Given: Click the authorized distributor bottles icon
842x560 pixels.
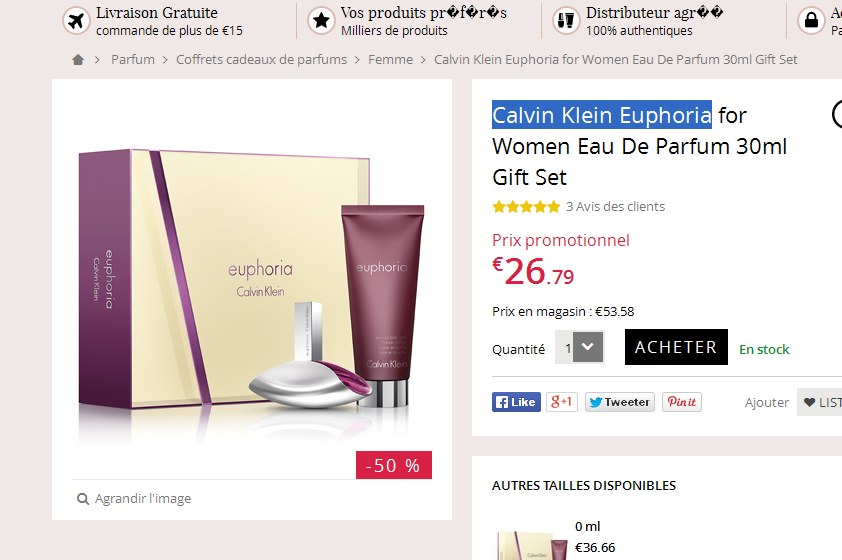Looking at the screenshot, I should pos(566,21).
